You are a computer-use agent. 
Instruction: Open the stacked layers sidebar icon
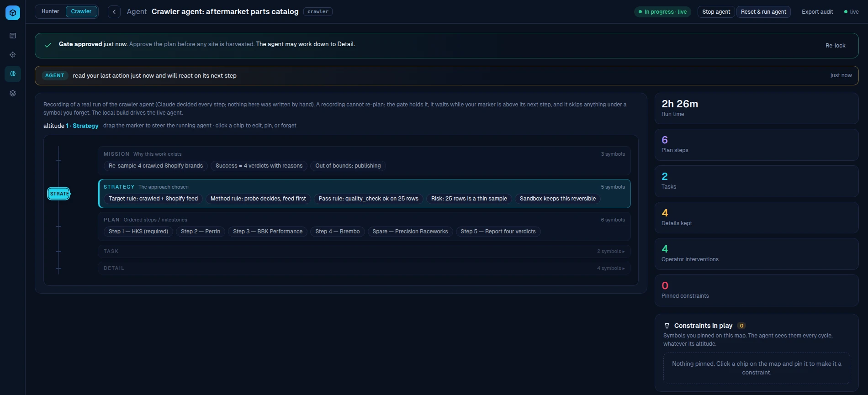(x=13, y=93)
